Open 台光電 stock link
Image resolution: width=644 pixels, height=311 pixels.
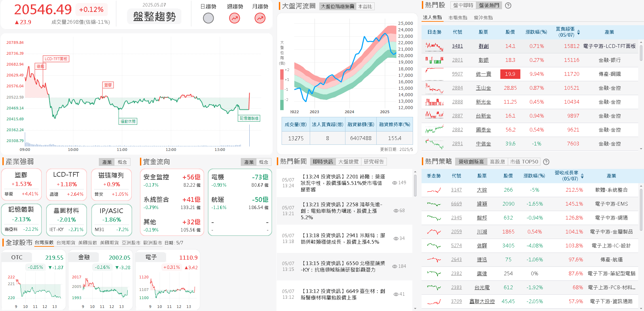click(482, 288)
